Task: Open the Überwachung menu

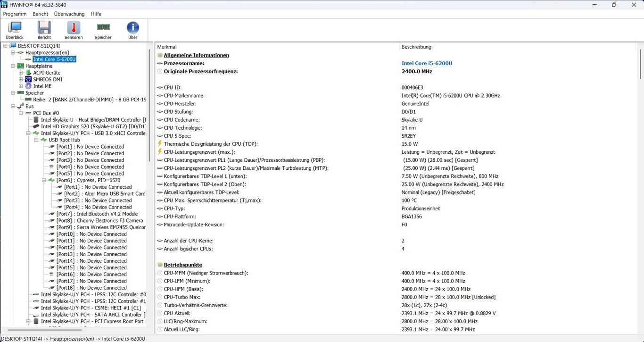Action: pos(69,14)
